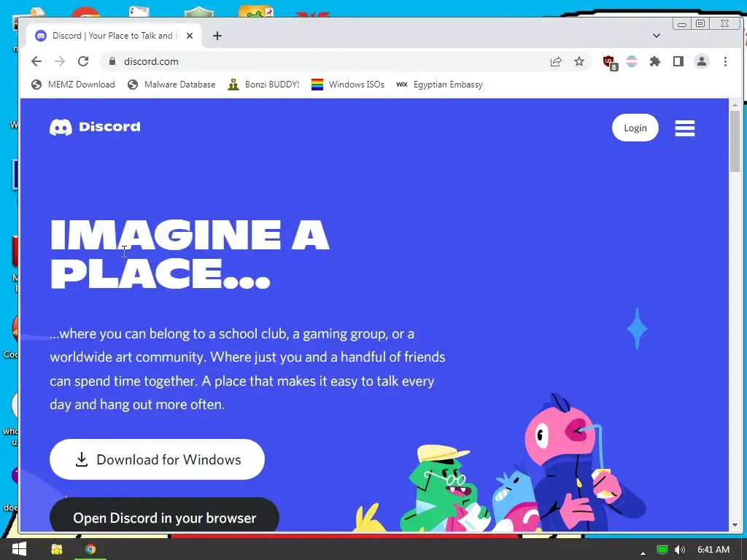Image resolution: width=747 pixels, height=560 pixels.
Task: Show hidden system tray icons
Action: 643,553
